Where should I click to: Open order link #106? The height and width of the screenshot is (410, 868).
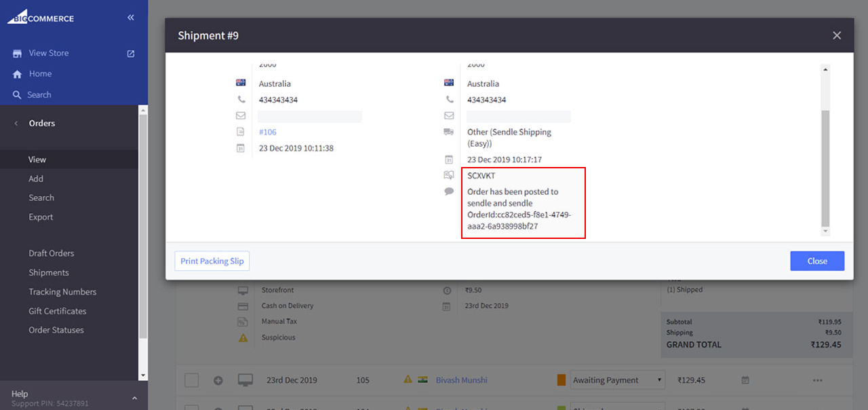tap(268, 132)
